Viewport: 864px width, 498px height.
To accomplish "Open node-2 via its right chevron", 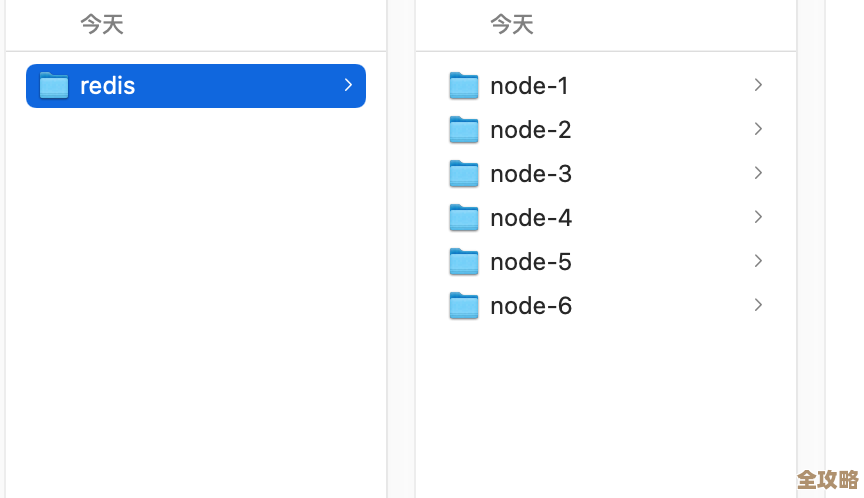I will click(758, 129).
